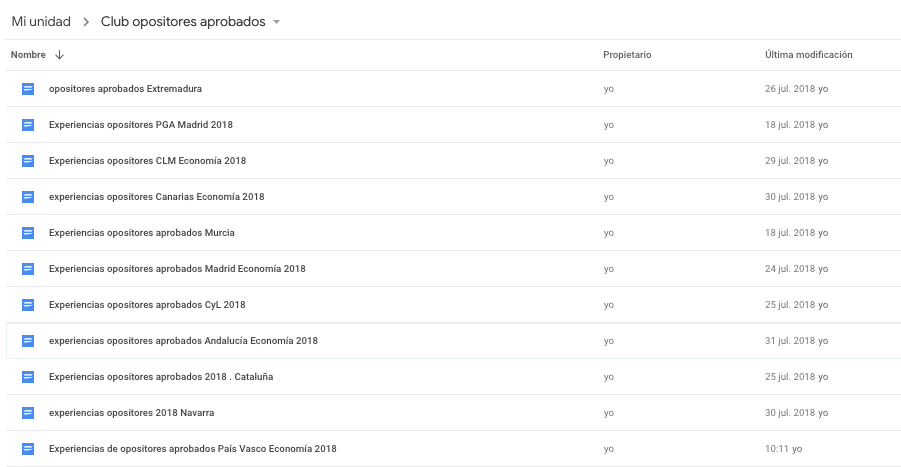The height and width of the screenshot is (467, 901).
Task: Click the doc icon for CLM Economía 2018
Action: coord(28,161)
